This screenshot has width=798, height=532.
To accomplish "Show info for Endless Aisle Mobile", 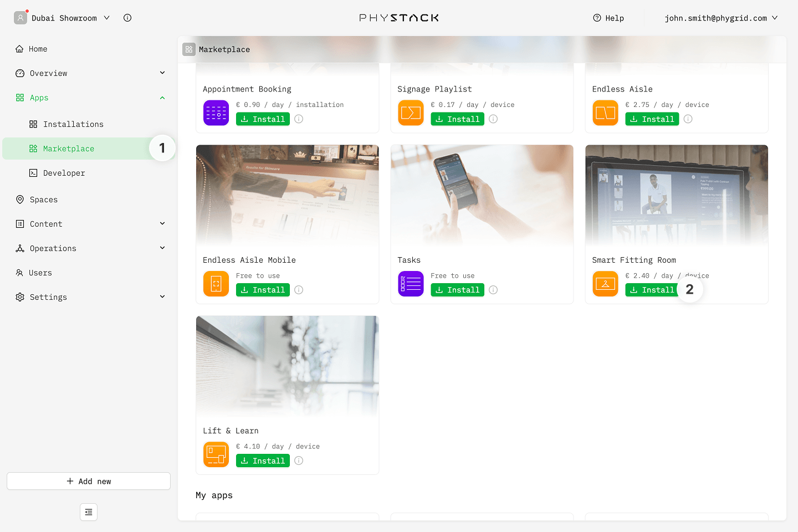I will 299,290.
